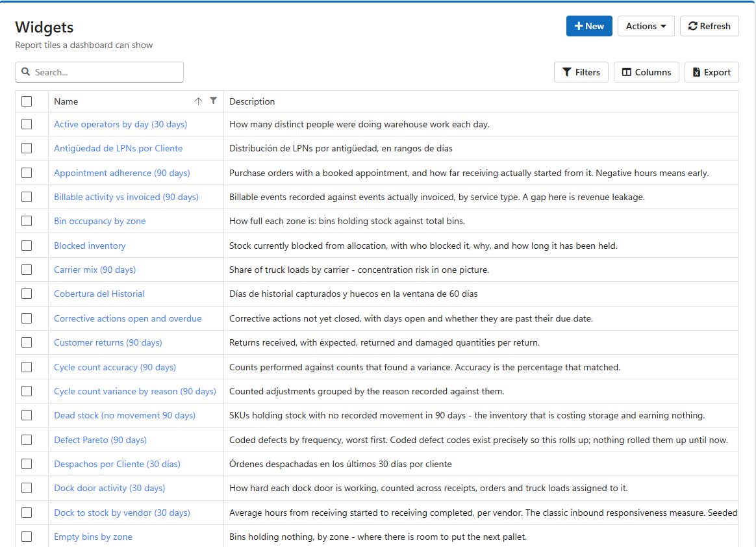The width and height of the screenshot is (756, 547).
Task: Check the Antigüedad de LPNs por Cliente checkbox
Action: click(27, 148)
